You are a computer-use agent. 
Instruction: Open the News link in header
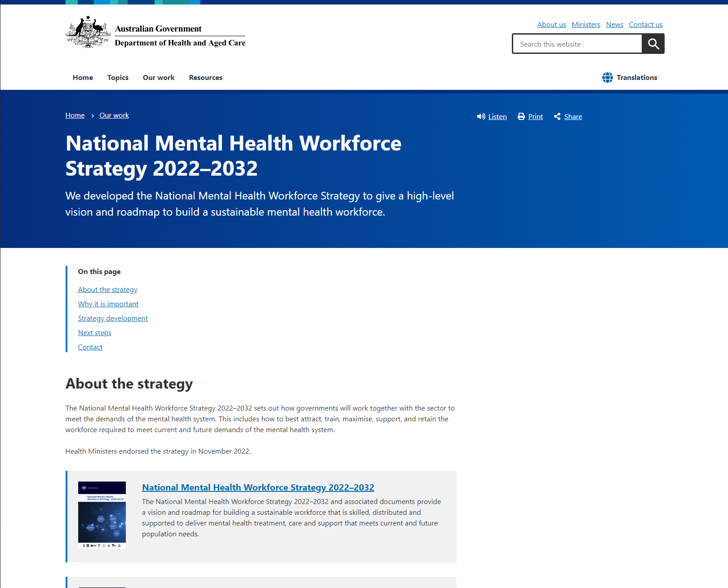pyautogui.click(x=614, y=25)
